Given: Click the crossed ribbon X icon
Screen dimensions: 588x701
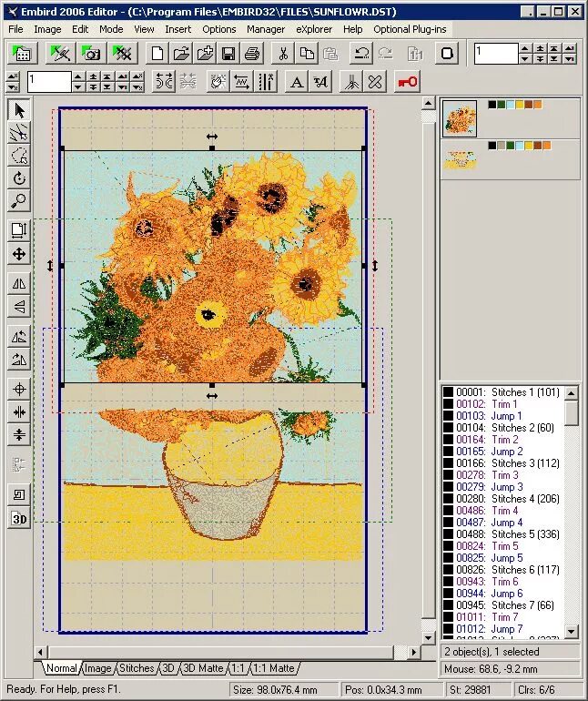Looking at the screenshot, I should [x=375, y=82].
